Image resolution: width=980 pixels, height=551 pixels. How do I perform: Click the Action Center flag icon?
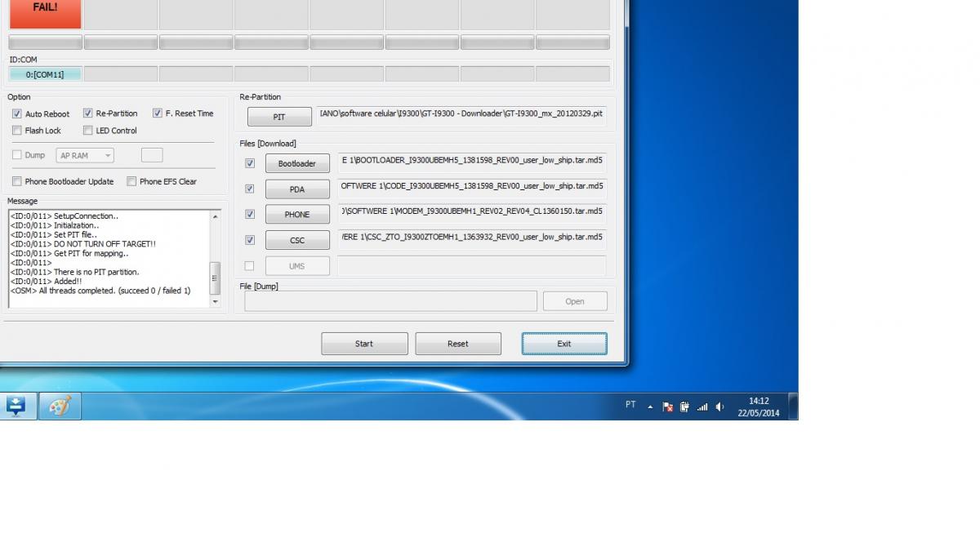pyautogui.click(x=667, y=407)
